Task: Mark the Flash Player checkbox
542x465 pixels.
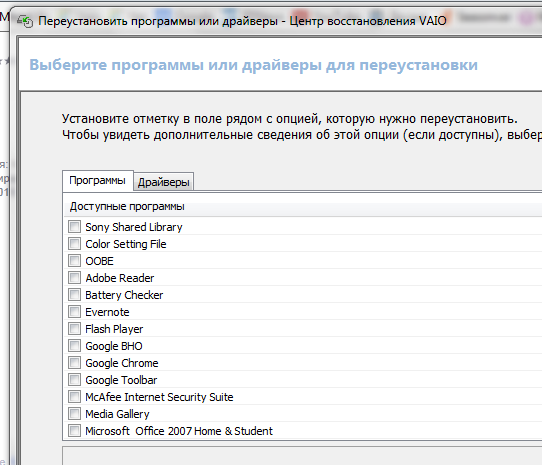Action: (x=74, y=329)
